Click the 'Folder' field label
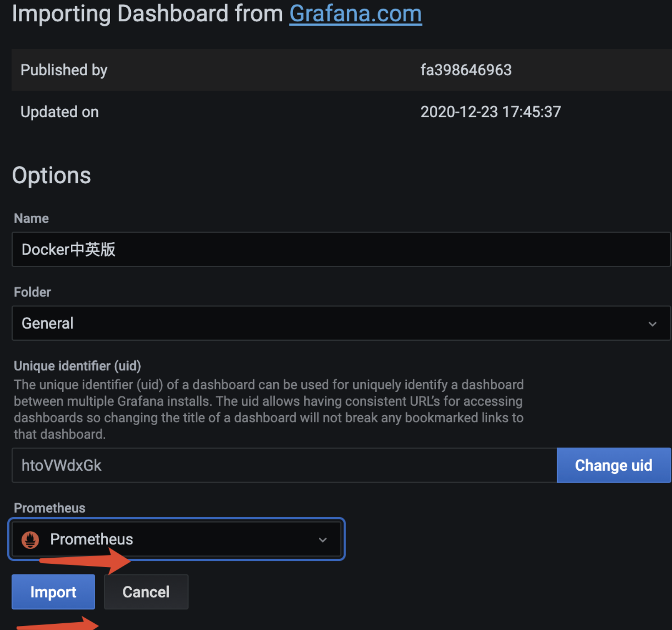672x630 pixels. click(x=32, y=292)
